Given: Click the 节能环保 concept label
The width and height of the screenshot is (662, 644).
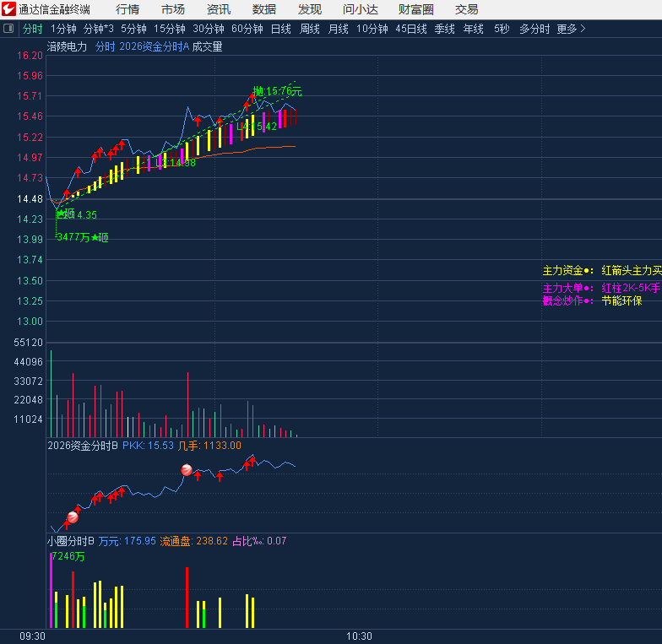Looking at the screenshot, I should point(621,300).
